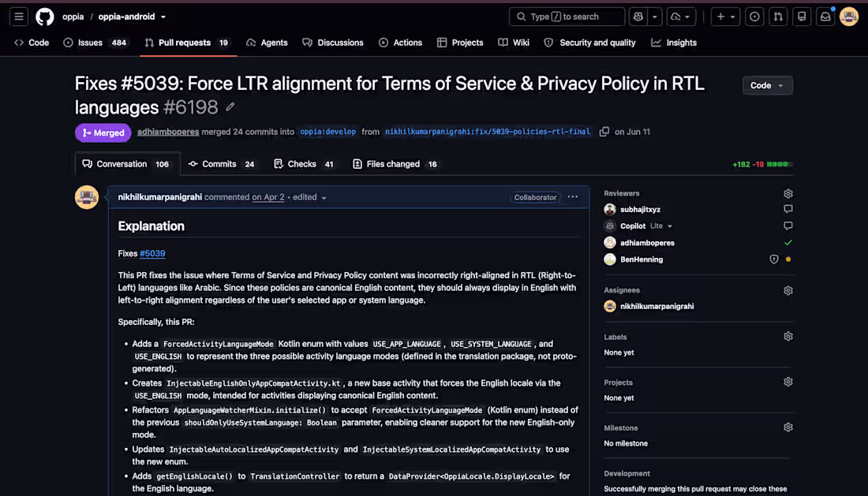Image resolution: width=868 pixels, height=496 pixels.
Task: Open the Copilot chat icon in header
Action: 638,17
